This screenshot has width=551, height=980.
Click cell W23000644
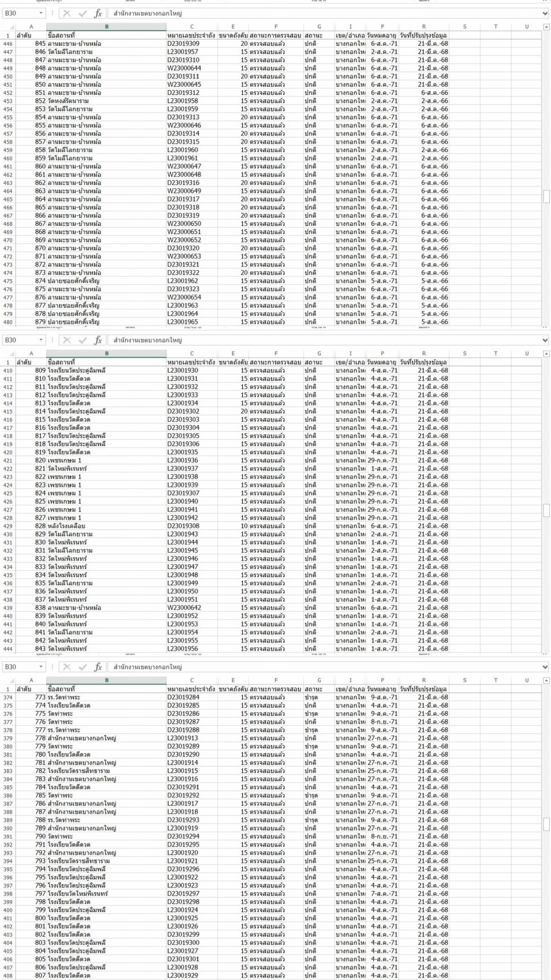(192, 68)
